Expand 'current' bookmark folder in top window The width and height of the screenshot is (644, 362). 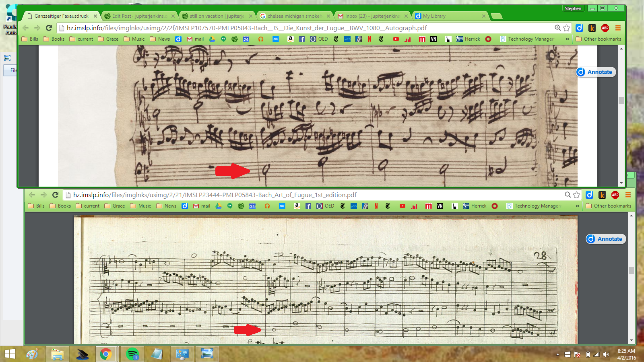[81, 39]
